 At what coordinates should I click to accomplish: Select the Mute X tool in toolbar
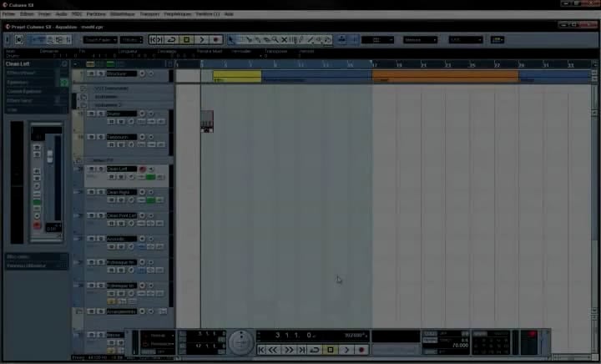point(284,39)
